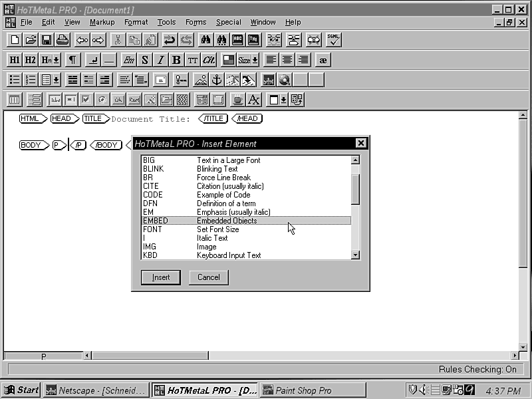This screenshot has height=399, width=532.
Task: Switch to Netscape taskbar window
Action: pyautogui.click(x=96, y=390)
